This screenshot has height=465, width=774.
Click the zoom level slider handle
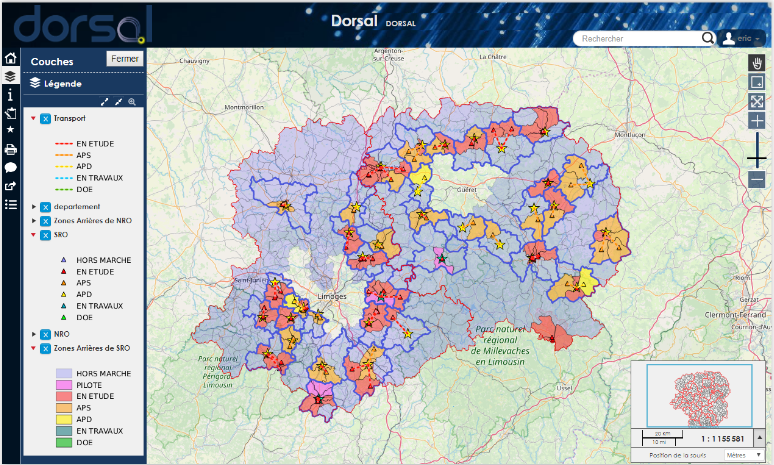click(x=757, y=160)
